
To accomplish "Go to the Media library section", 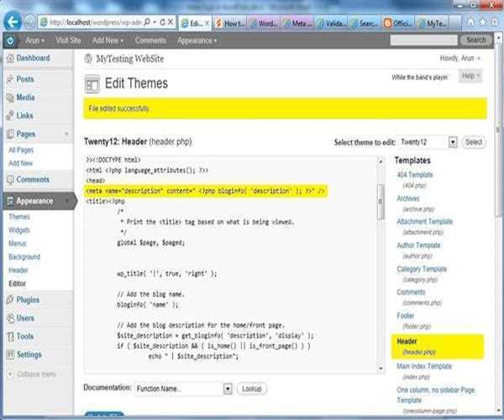I will pyautogui.click(x=25, y=97).
